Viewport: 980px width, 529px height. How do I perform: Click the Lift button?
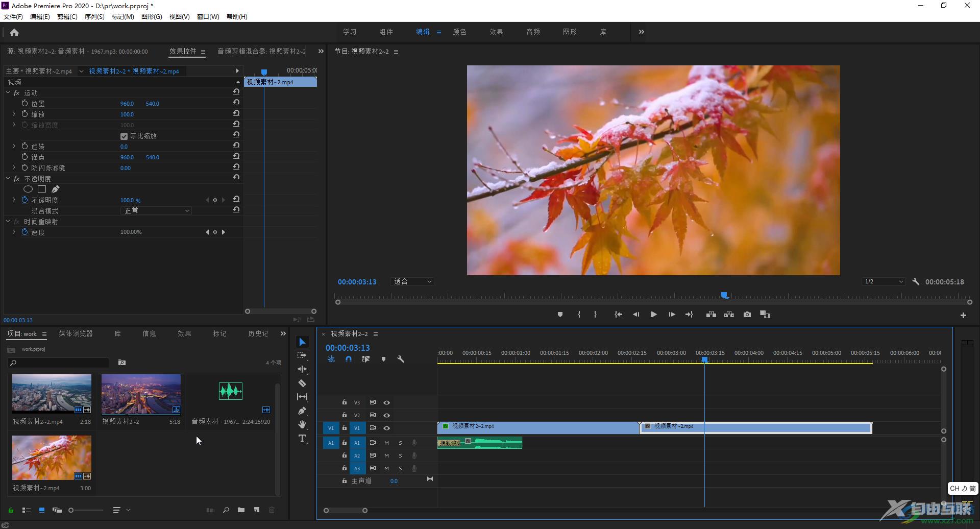(711, 315)
